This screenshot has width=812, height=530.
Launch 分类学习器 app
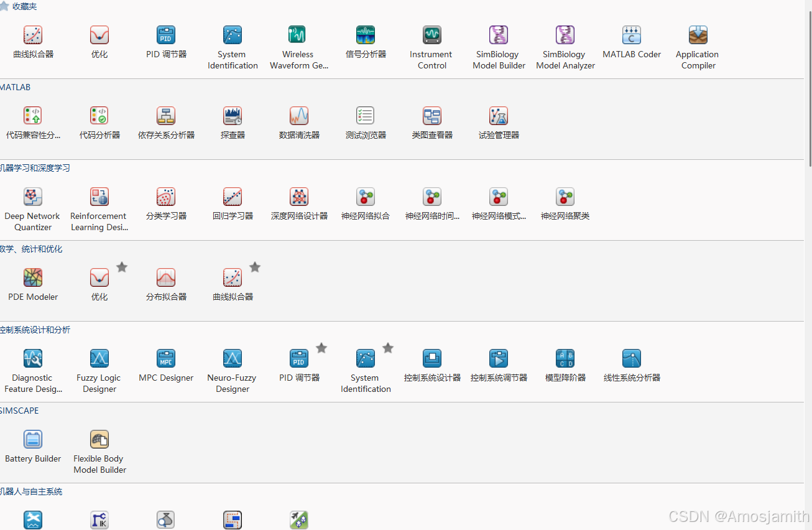pyautogui.click(x=166, y=204)
